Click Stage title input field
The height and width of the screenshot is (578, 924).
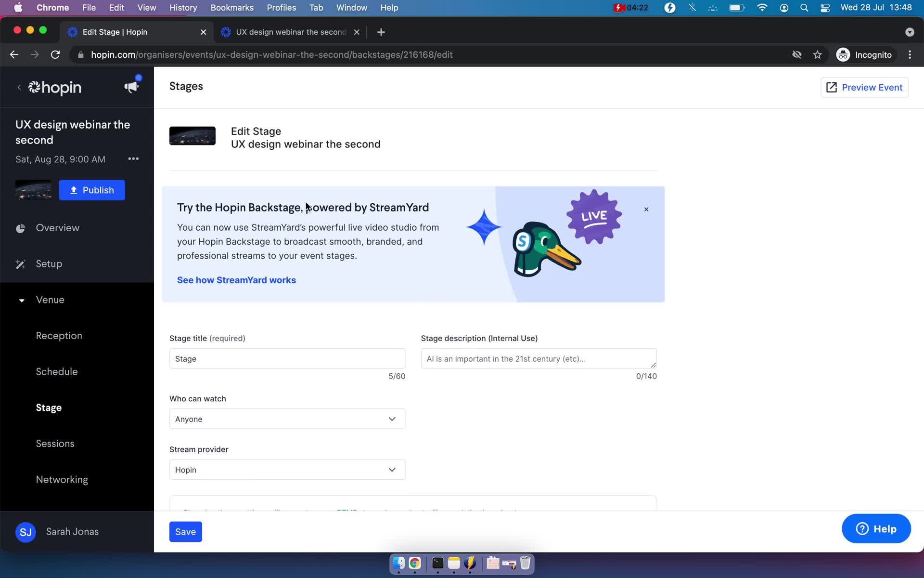pyautogui.click(x=287, y=359)
